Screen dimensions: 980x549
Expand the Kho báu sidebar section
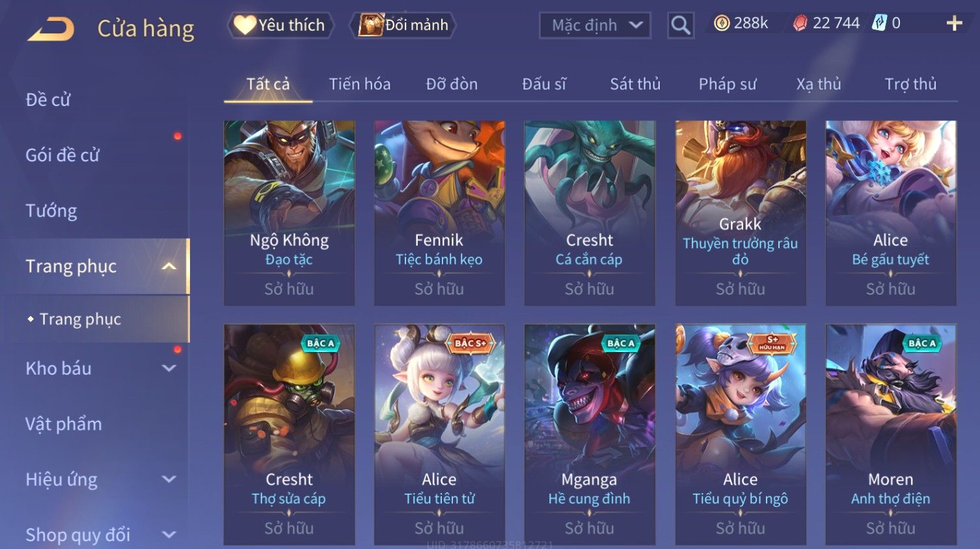(x=169, y=368)
